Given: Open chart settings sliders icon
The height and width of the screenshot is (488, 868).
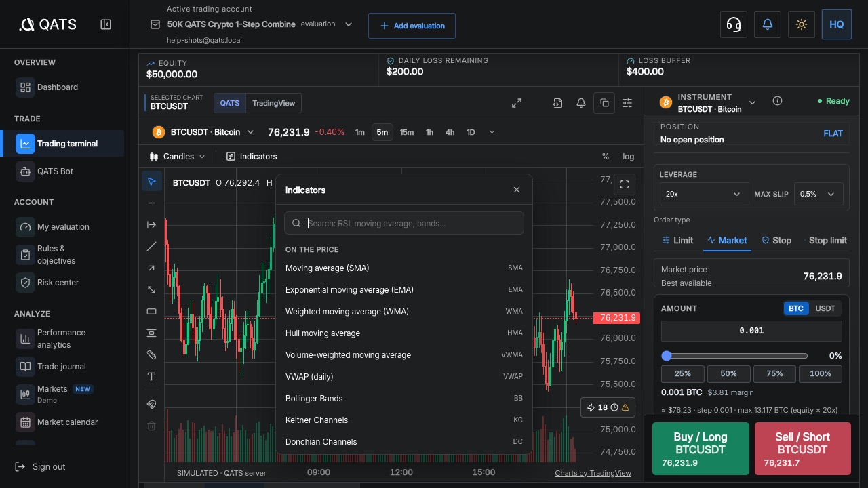Looking at the screenshot, I should point(627,103).
